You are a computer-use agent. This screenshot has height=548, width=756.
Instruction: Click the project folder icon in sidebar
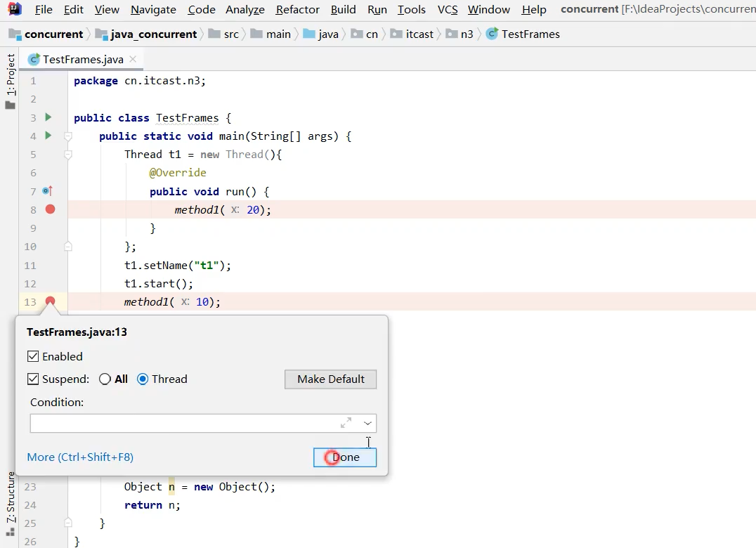coord(10,105)
